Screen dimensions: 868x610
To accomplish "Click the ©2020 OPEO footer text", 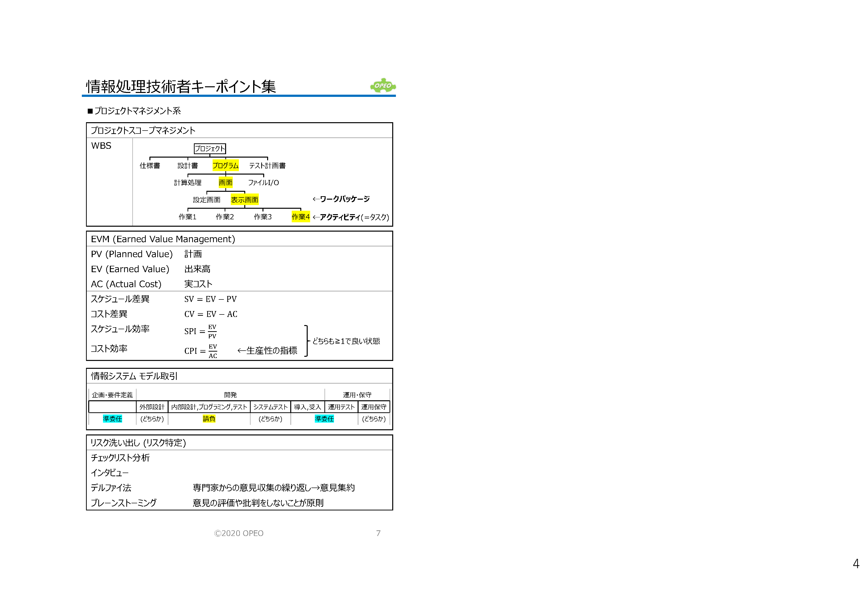I will (239, 533).
